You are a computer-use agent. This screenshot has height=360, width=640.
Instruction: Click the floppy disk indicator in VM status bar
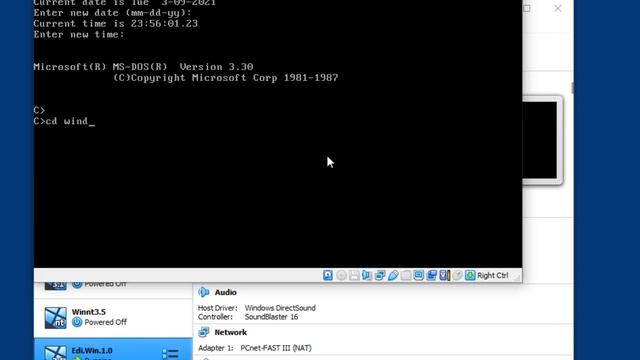[x=354, y=276]
